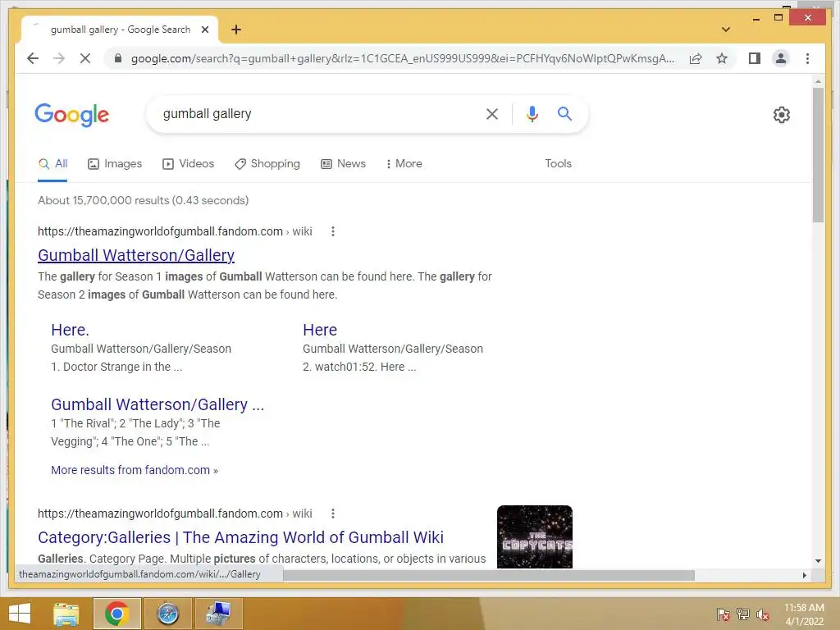Click the muted volume tray icon
Screen dimensions: 840x630
pos(763,614)
